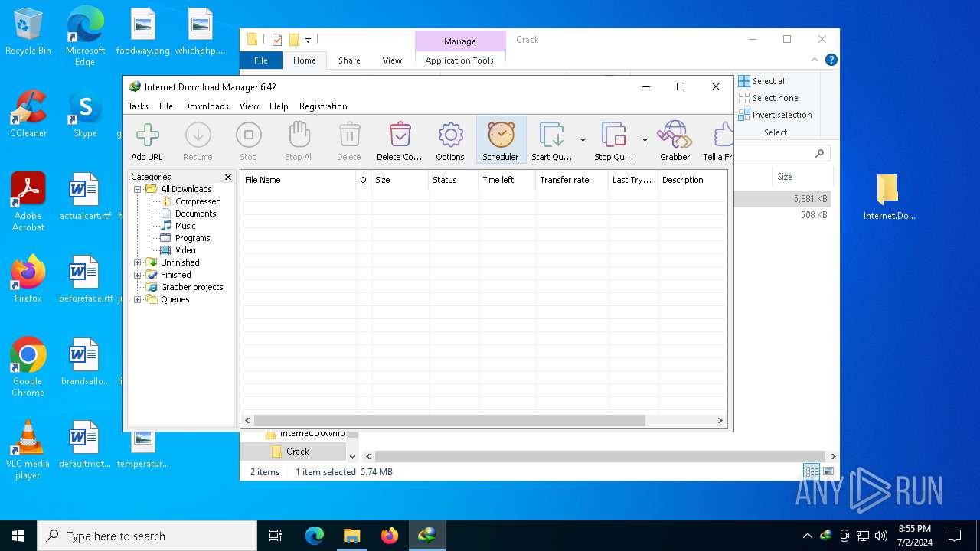Click Invert selection in Explorer ribbon
The height and width of the screenshot is (551, 980).
(776, 115)
